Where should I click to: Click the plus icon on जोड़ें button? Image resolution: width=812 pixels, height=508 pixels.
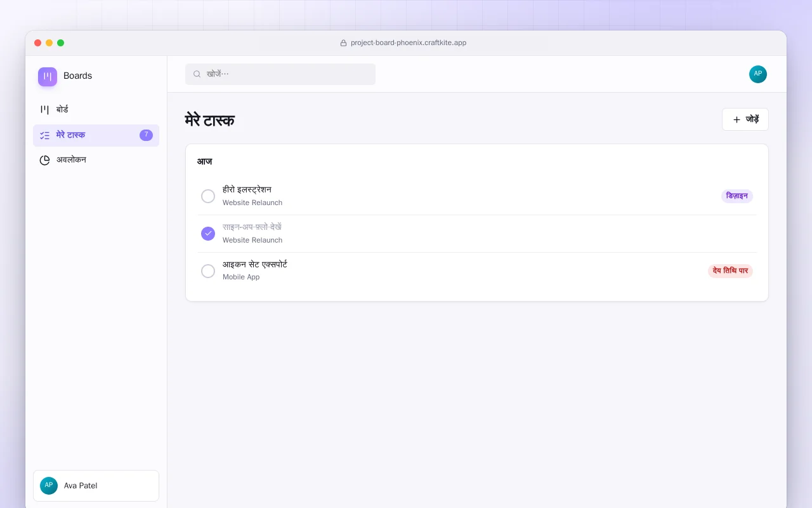pos(737,119)
